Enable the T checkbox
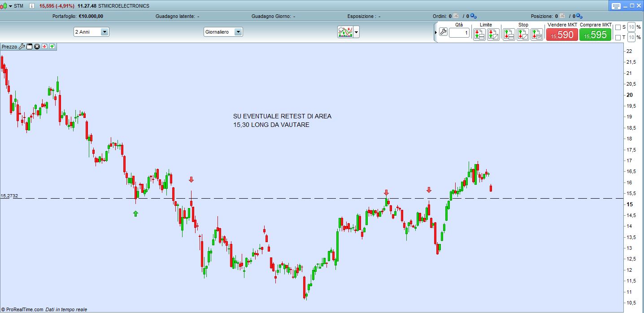The width and height of the screenshot is (644, 313). (618, 37)
